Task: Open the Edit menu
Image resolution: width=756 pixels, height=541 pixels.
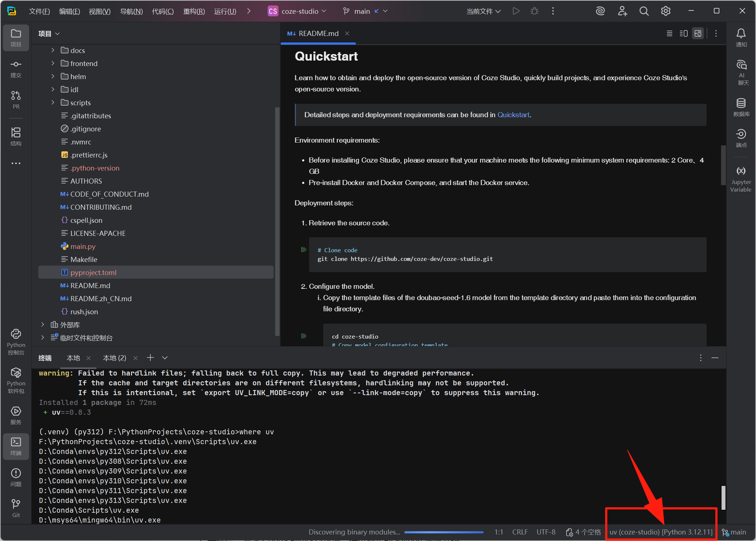Action: pos(69,11)
